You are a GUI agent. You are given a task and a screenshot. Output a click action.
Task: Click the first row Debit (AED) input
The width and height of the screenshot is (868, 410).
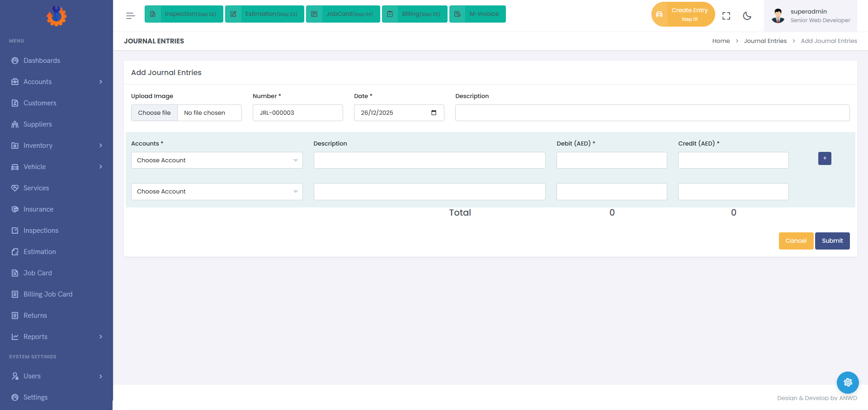pyautogui.click(x=612, y=160)
